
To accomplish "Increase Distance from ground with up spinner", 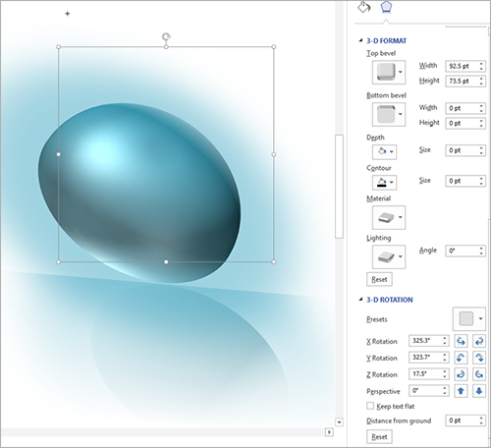I will 481,418.
